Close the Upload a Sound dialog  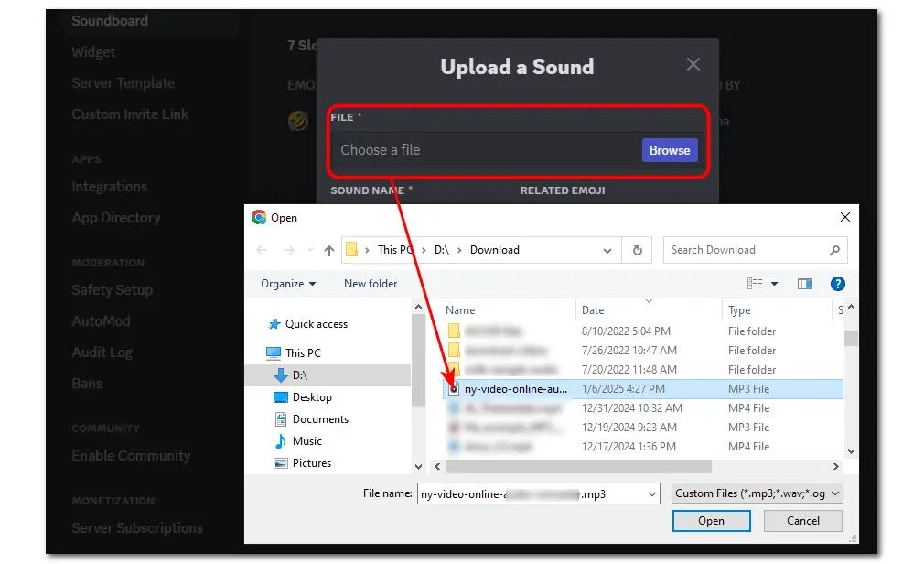click(x=693, y=64)
